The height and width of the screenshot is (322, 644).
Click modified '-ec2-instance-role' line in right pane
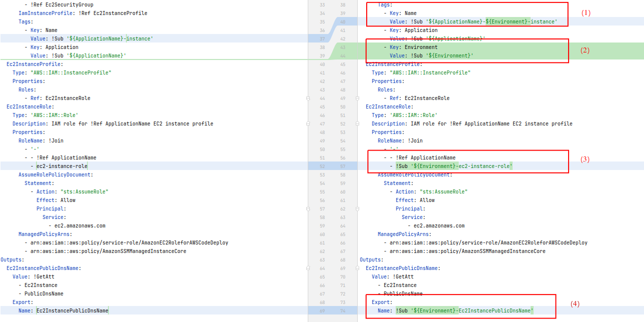click(454, 166)
